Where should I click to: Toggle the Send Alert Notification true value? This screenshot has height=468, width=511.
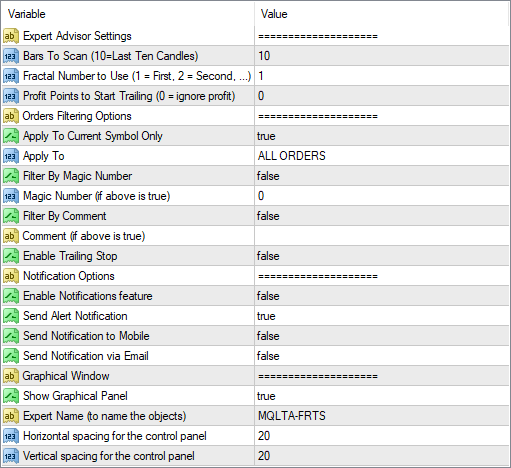382,316
